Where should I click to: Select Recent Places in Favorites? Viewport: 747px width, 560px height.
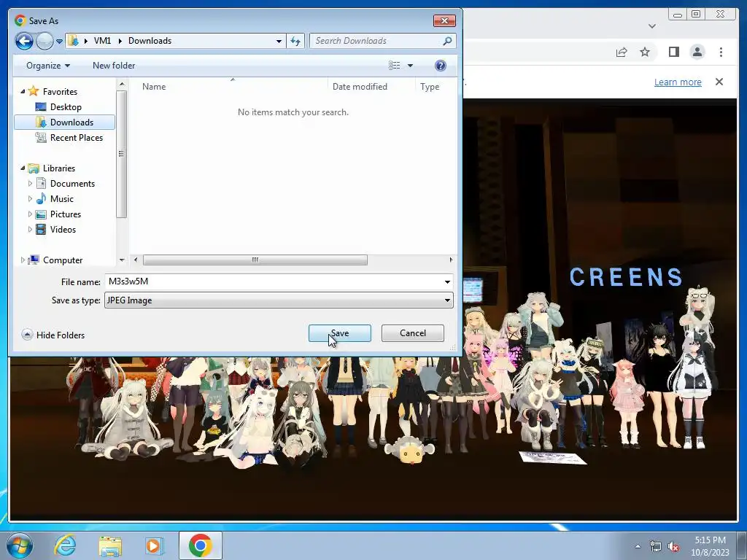pyautogui.click(x=69, y=138)
